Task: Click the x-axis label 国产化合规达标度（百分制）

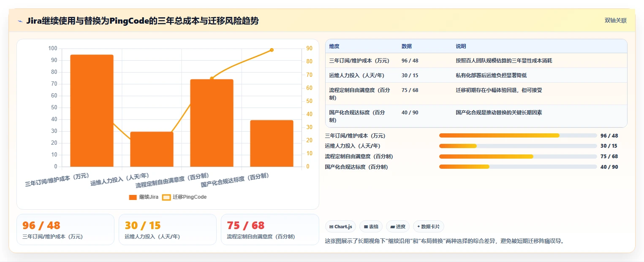Action: point(235,179)
